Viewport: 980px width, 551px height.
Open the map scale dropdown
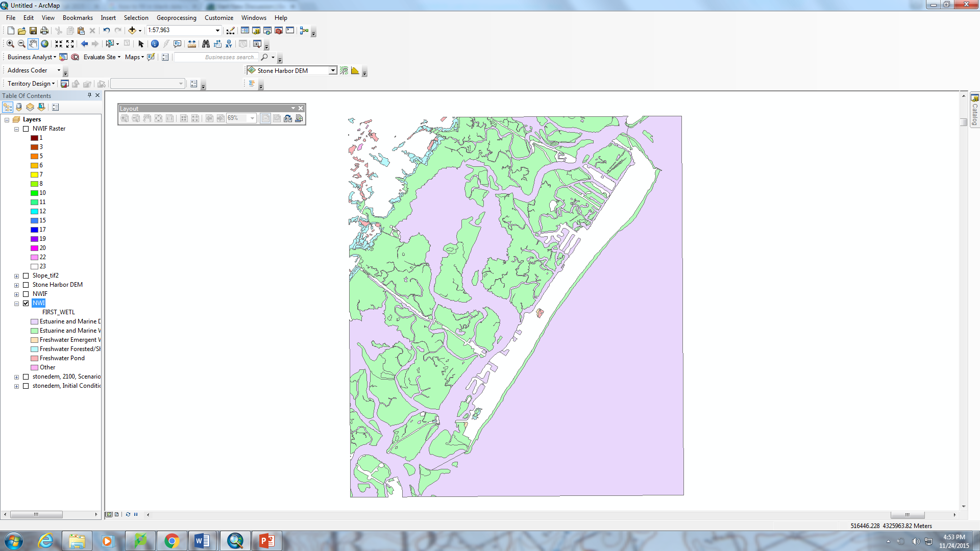[x=217, y=31]
